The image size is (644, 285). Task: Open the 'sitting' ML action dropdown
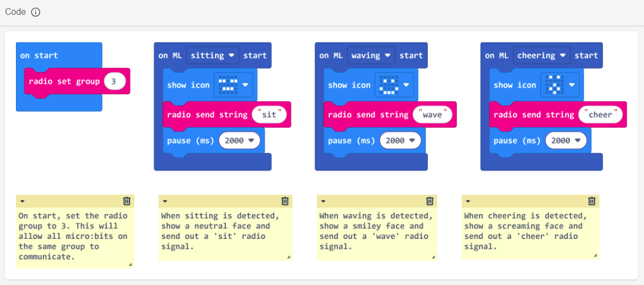click(212, 55)
